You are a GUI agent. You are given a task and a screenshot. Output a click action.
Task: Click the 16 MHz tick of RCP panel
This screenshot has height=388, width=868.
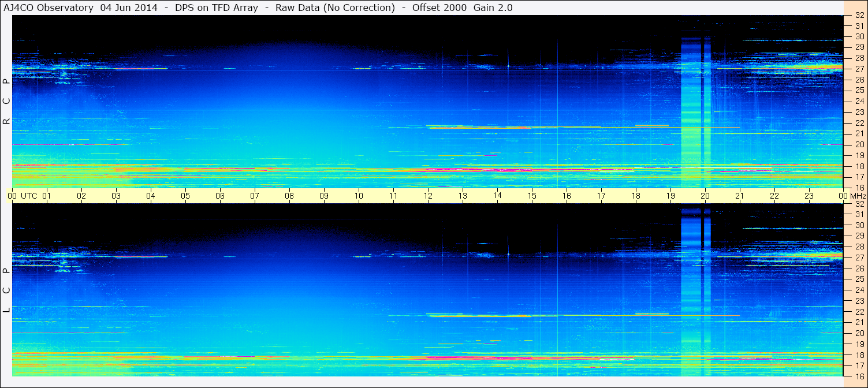tap(859, 187)
